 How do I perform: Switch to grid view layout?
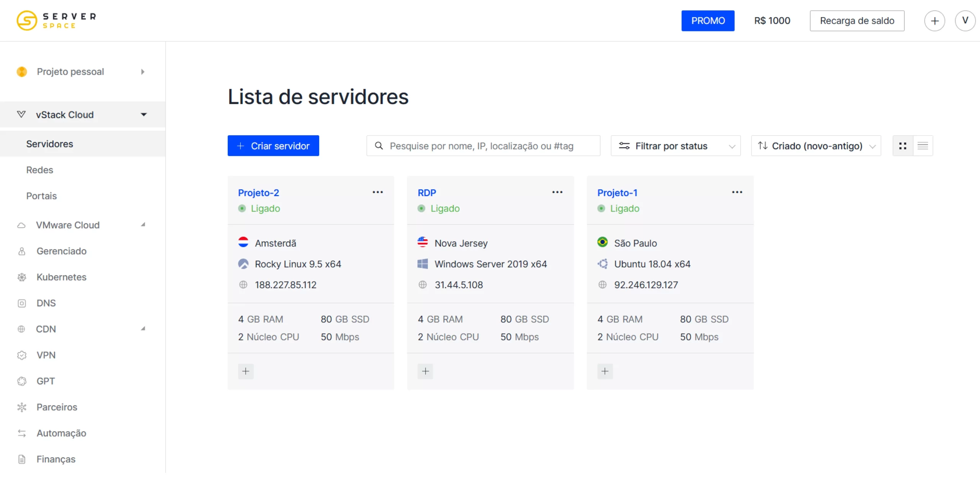point(902,146)
